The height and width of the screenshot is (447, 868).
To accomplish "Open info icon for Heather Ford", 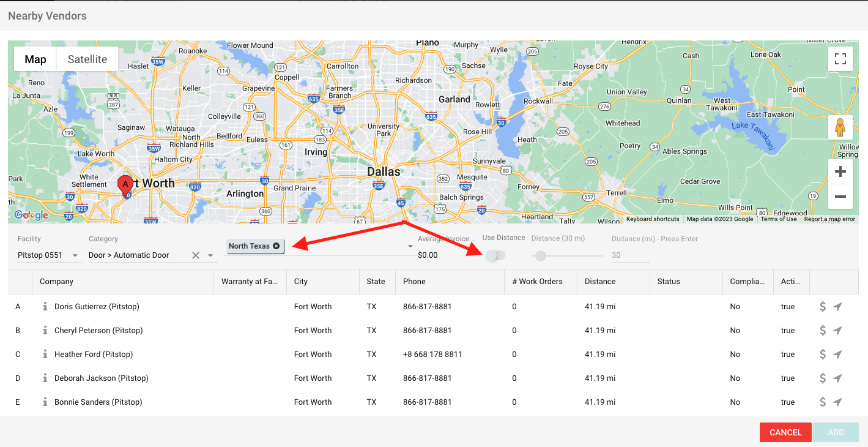I will point(45,355).
